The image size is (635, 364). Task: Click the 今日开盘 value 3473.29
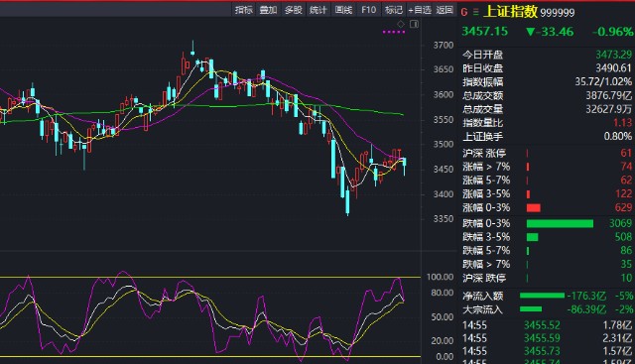(613, 55)
